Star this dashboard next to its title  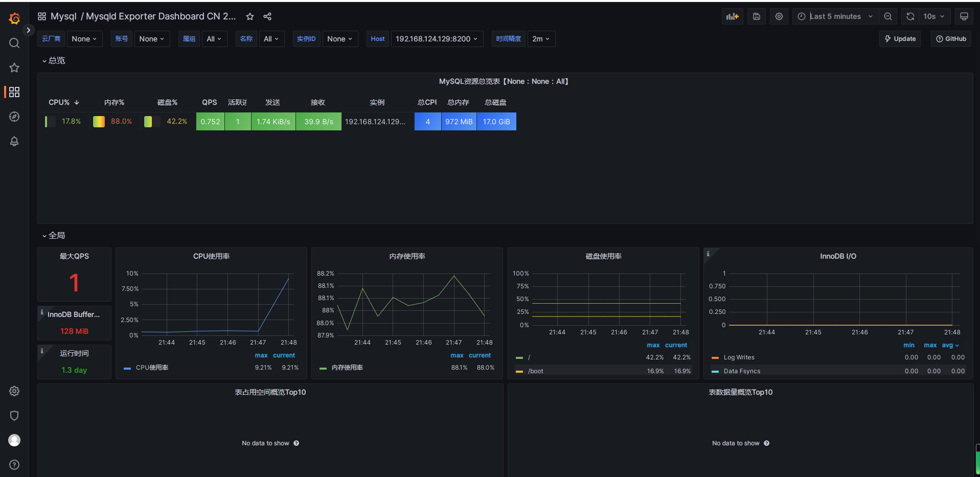(249, 16)
